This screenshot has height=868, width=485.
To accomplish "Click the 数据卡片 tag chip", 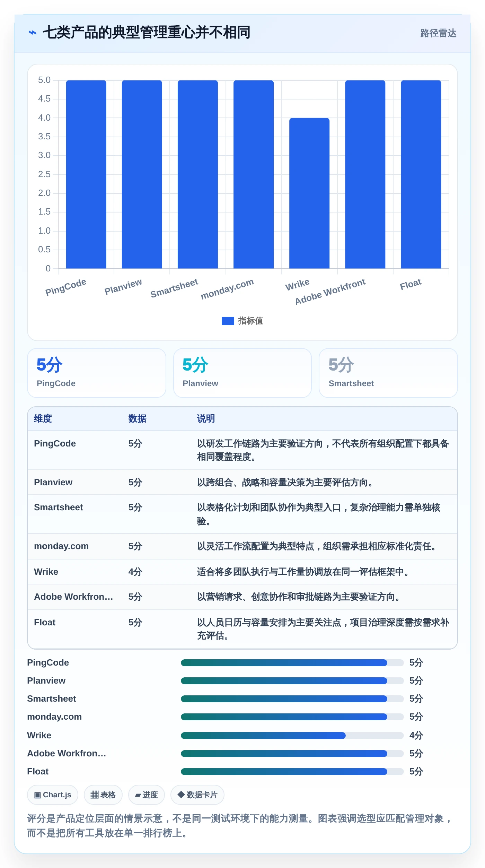I will click(197, 795).
